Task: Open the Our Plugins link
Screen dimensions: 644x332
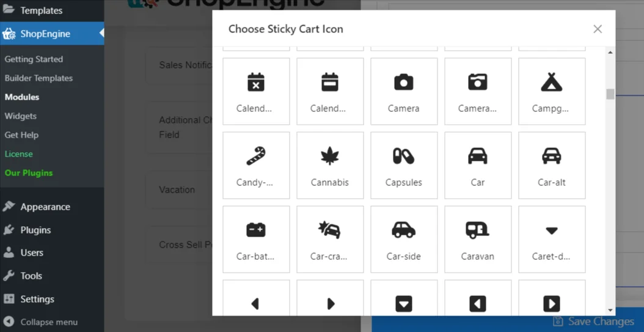Action: click(29, 173)
